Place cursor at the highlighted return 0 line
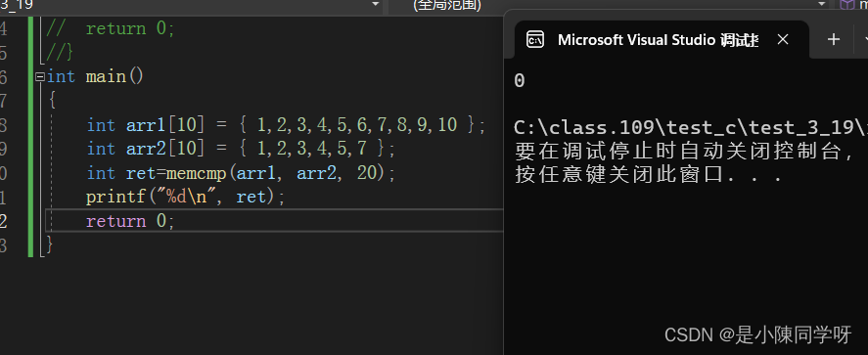 [130, 221]
